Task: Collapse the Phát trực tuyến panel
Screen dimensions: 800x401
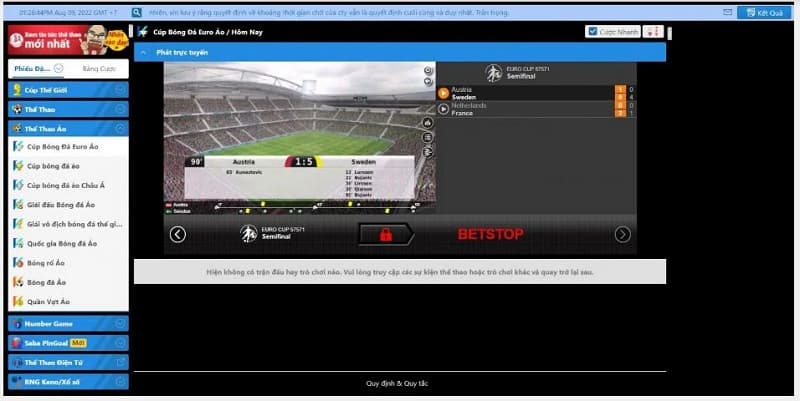Action: click(144, 52)
